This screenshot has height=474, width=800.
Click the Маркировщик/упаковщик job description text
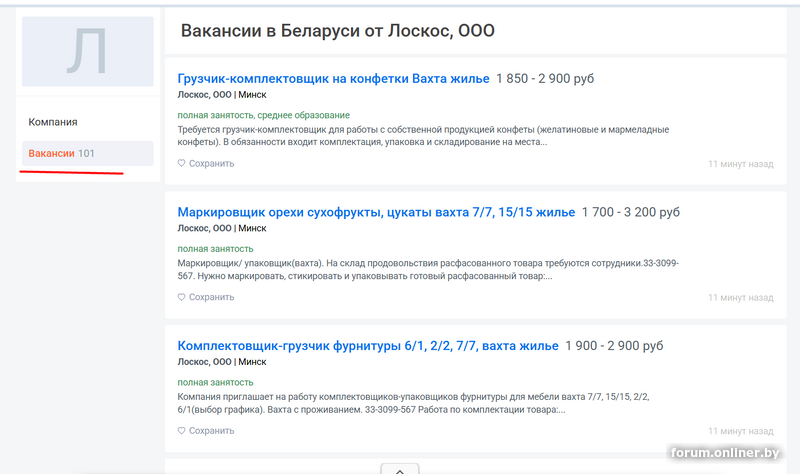point(427,270)
